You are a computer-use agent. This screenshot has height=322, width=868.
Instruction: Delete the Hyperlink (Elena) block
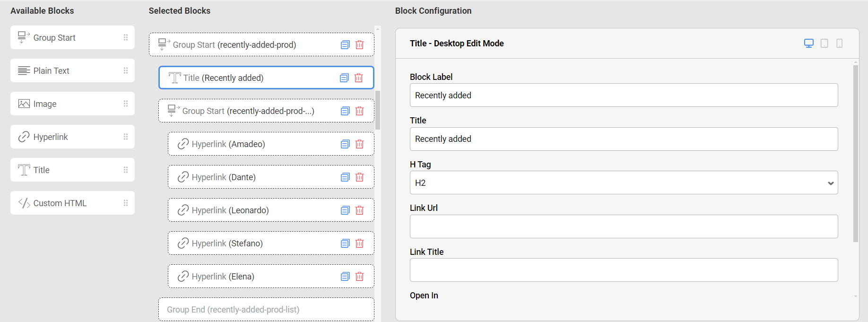click(x=360, y=277)
